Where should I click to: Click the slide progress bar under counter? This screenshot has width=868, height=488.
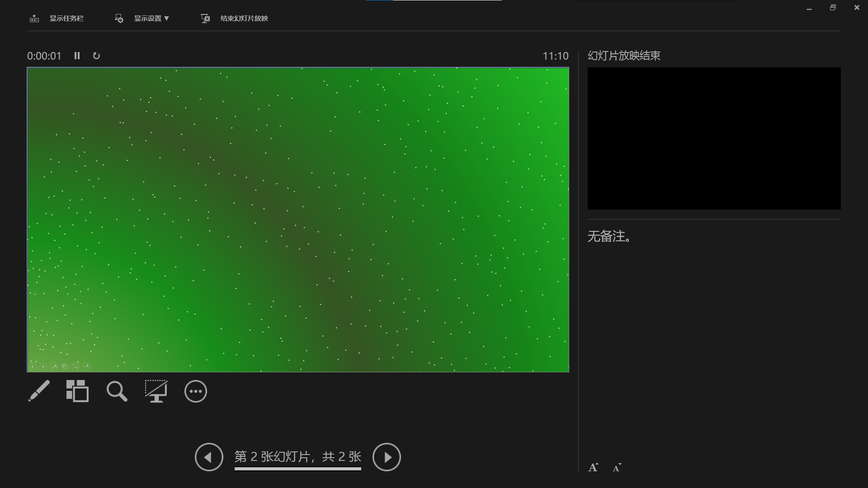(x=297, y=469)
